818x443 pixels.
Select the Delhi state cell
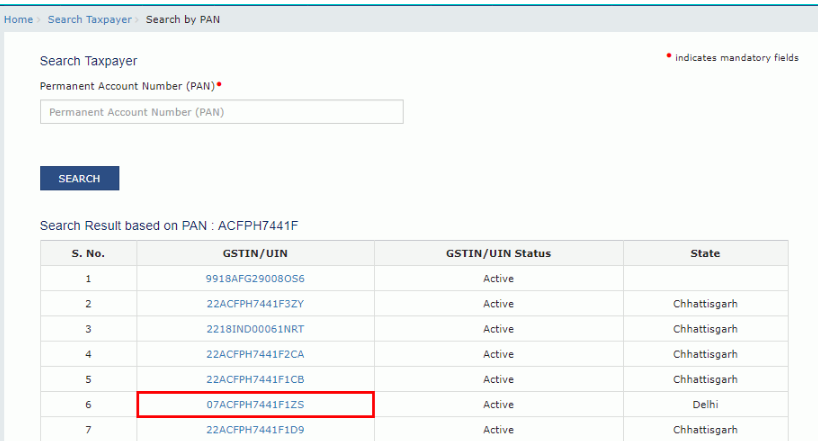(x=705, y=405)
